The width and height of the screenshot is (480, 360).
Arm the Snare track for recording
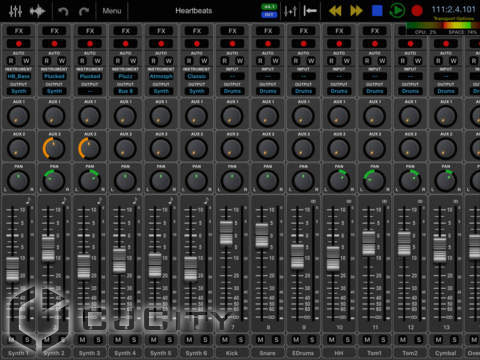click(268, 43)
